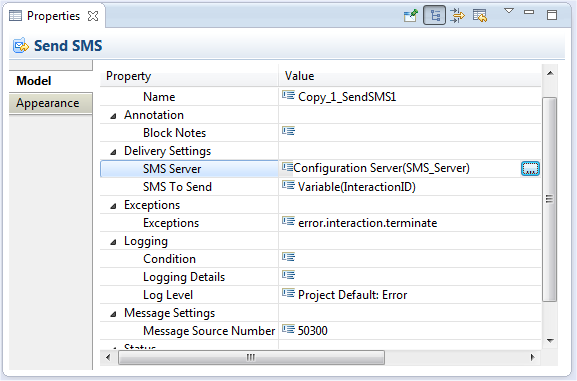Click the Pin to Selection toolbar icon
Viewport: 577px width, 381px height.
(411, 16)
